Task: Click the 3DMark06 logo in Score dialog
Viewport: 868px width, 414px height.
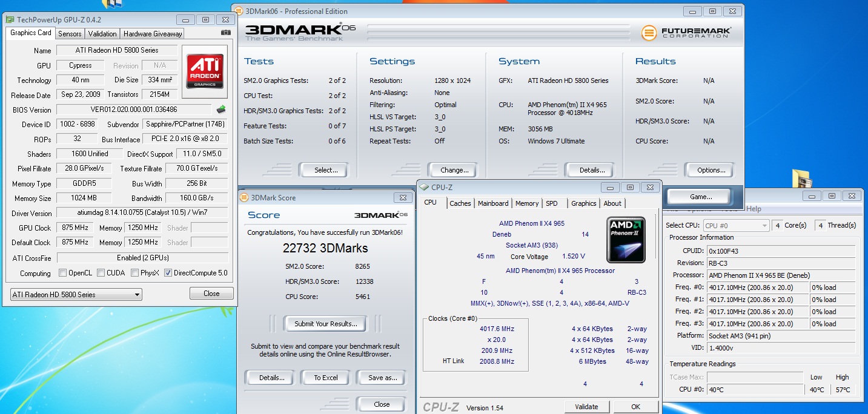Action: (x=380, y=215)
